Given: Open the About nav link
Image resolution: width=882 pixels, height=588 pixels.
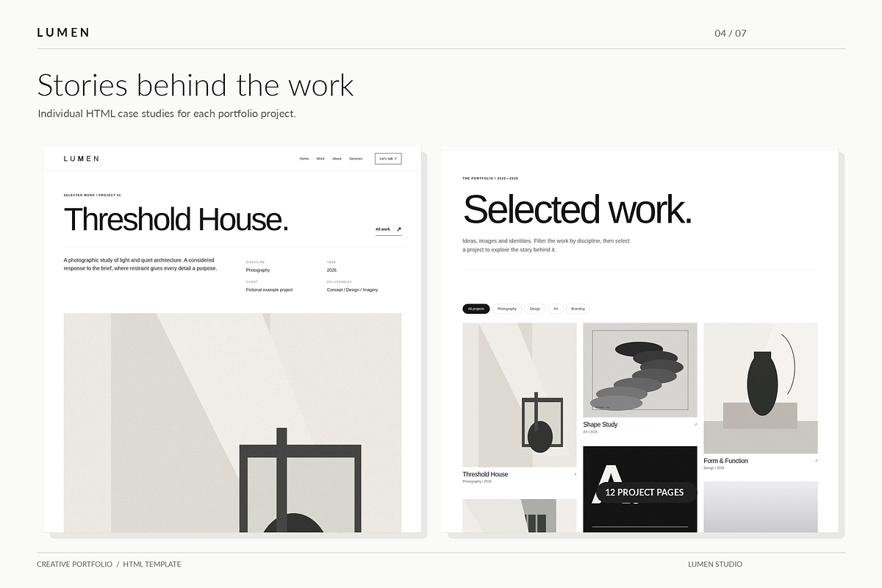Looking at the screenshot, I should pyautogui.click(x=337, y=159).
